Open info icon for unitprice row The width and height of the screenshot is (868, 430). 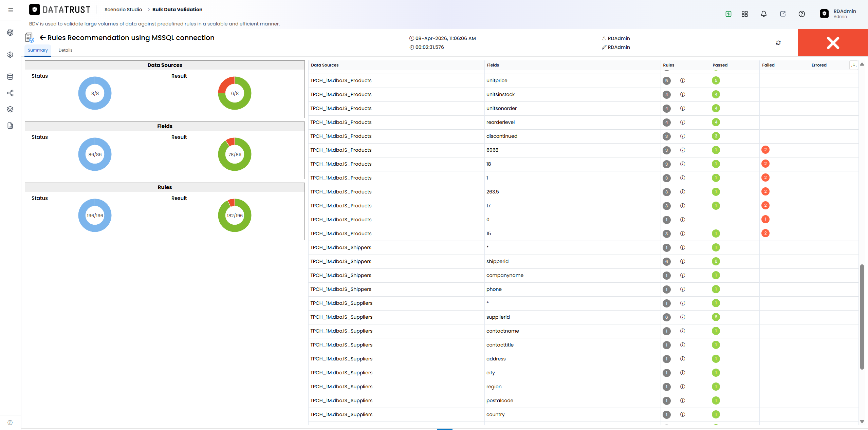click(x=683, y=80)
